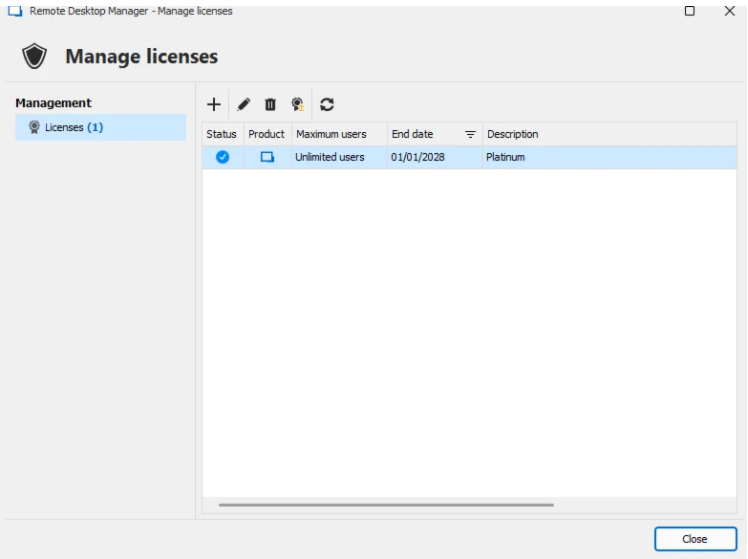Select Licenses (1) in Management tree
Image resolution: width=748 pixels, height=559 pixels.
73,127
